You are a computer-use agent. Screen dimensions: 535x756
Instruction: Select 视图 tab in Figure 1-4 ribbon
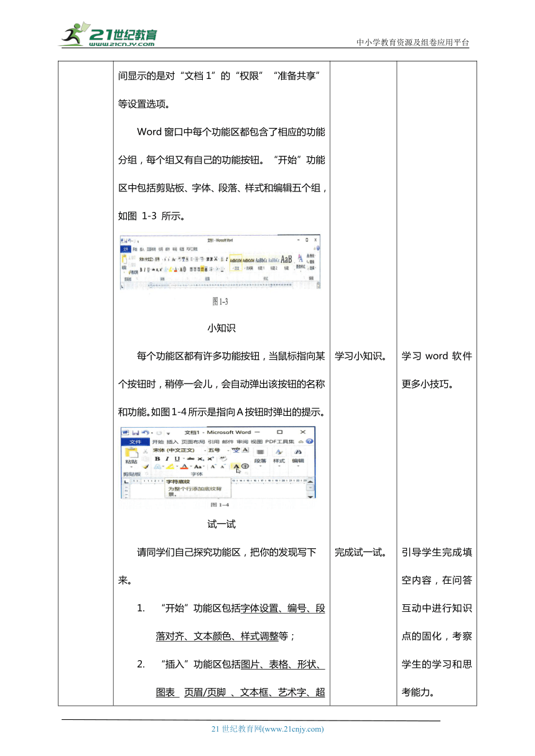pyautogui.click(x=256, y=441)
